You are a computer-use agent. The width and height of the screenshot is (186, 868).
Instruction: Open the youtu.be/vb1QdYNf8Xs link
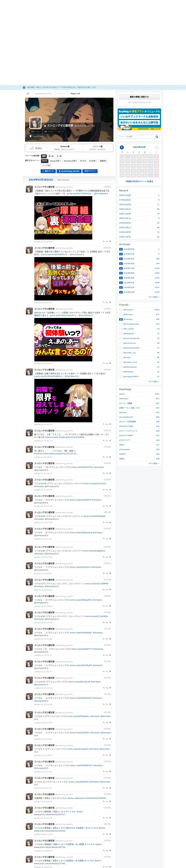coord(55,254)
